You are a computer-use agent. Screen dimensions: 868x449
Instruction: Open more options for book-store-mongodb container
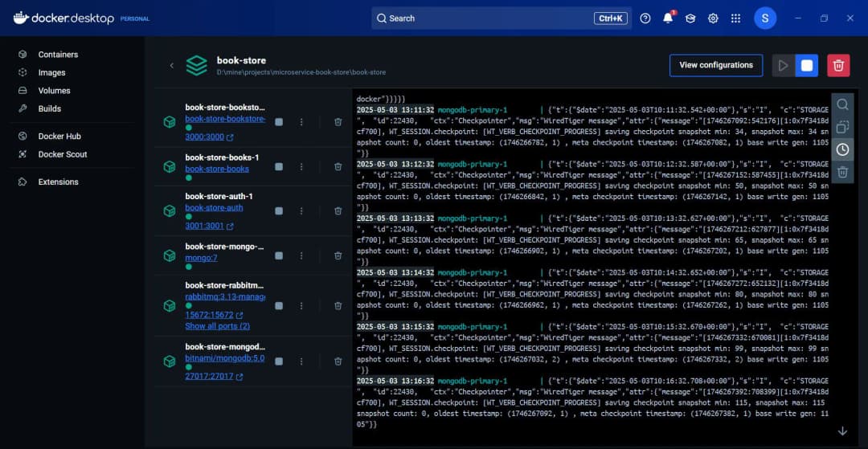[301, 361]
